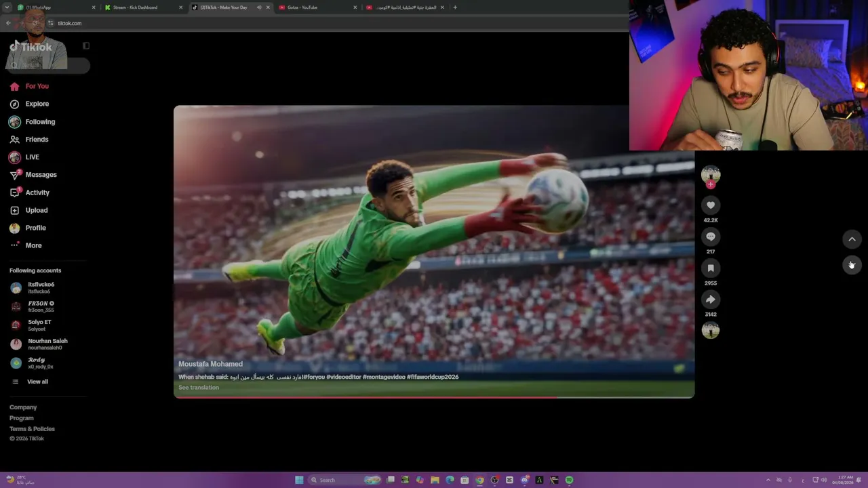Open the Windows Start menu
868x488 pixels.
(299, 480)
